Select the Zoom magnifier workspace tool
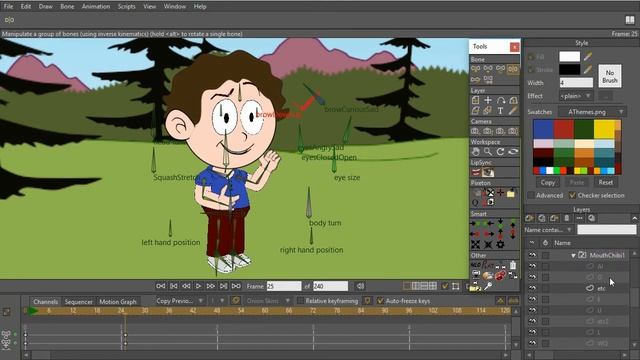This screenshot has height=360, width=640. pos(488,152)
